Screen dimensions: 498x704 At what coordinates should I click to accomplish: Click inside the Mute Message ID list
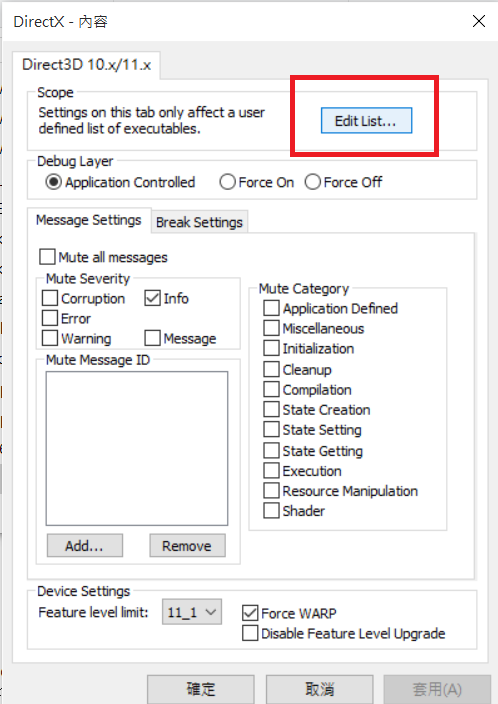point(137,448)
